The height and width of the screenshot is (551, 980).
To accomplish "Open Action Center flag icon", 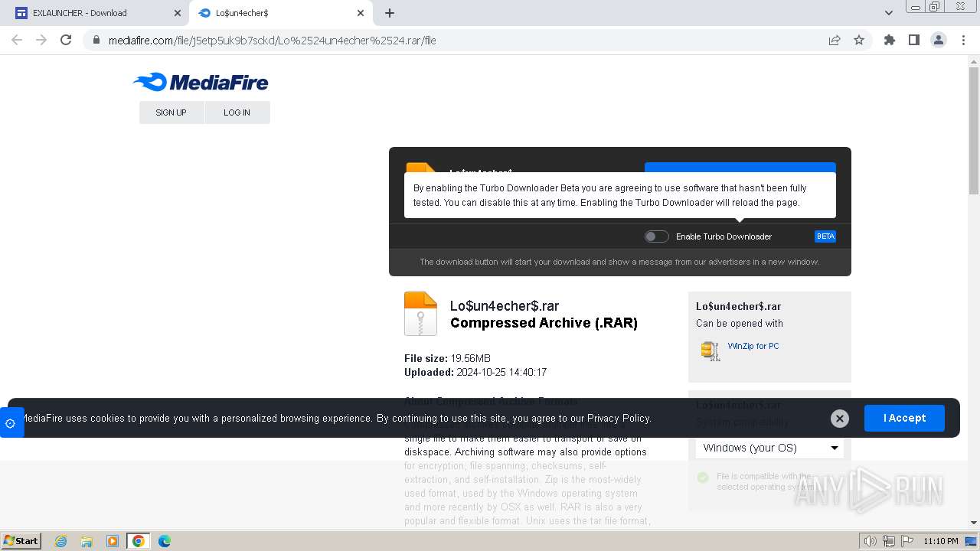I will pyautogui.click(x=906, y=541).
